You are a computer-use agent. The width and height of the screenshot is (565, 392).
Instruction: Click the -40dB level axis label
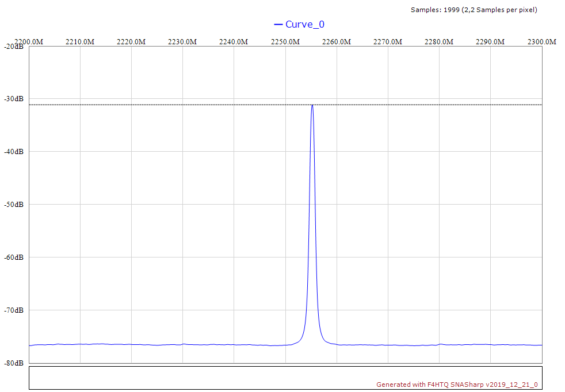14,152
